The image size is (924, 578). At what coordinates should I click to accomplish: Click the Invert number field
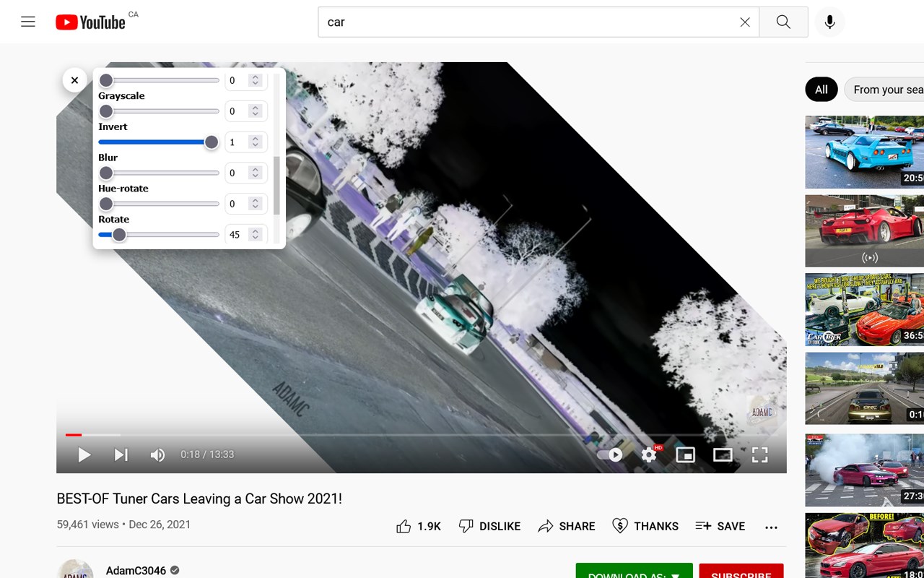point(246,142)
